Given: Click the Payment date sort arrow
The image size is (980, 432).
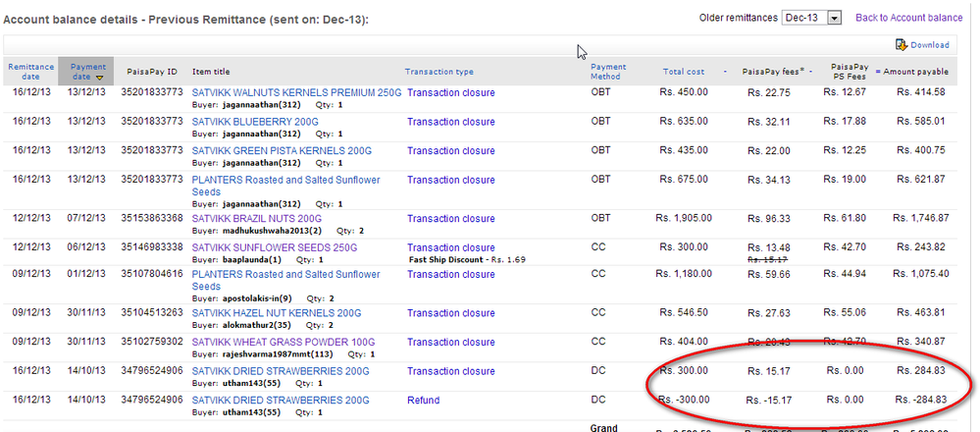Looking at the screenshot, I should [x=99, y=78].
